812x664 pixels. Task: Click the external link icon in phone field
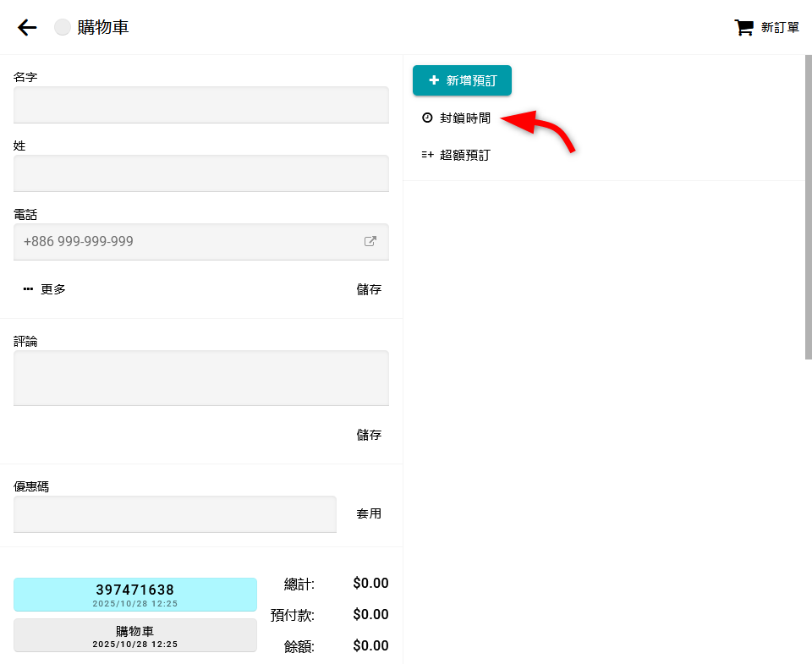(370, 241)
